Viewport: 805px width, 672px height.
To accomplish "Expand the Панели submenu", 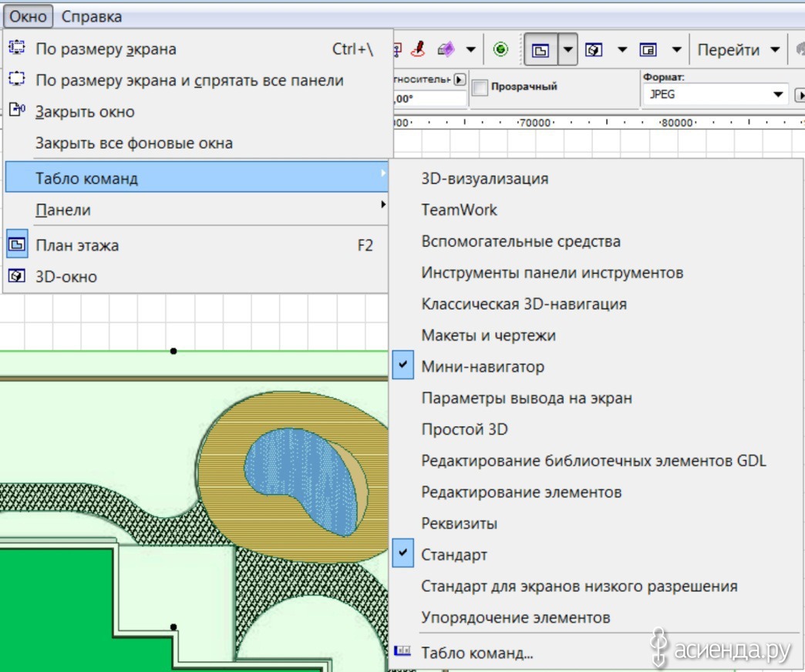I will coord(196,210).
